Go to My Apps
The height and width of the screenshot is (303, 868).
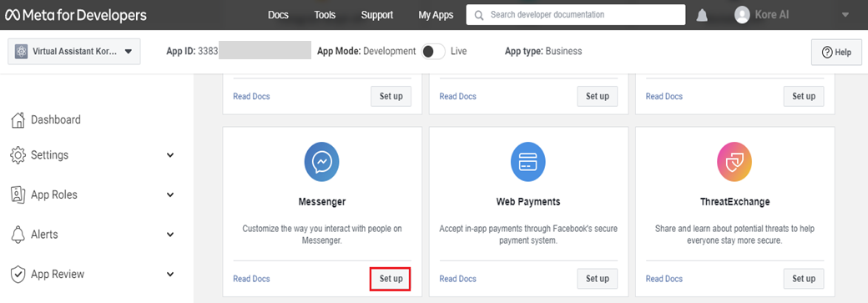click(x=436, y=15)
